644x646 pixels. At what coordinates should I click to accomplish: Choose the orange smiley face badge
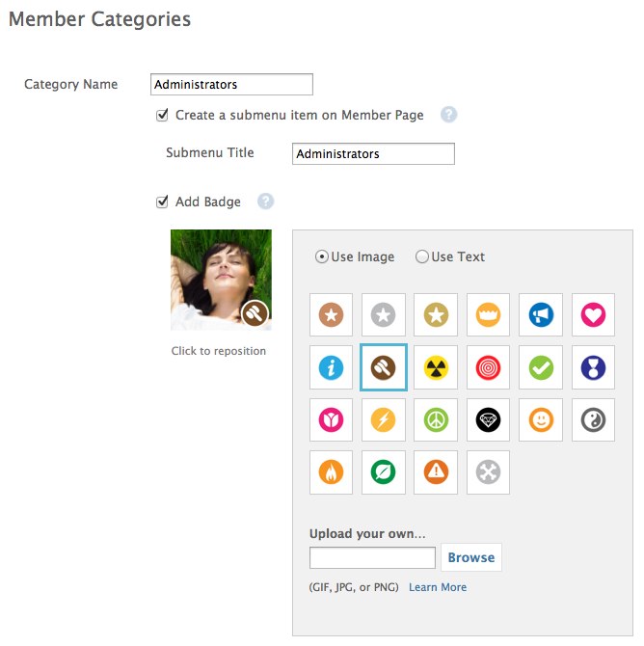(x=541, y=419)
